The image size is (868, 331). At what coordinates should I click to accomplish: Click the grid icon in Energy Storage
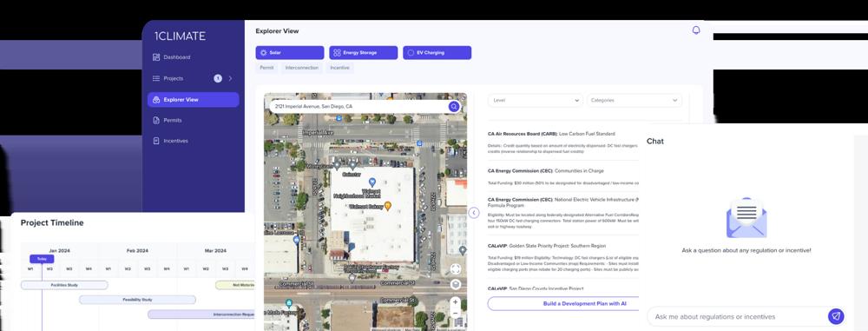click(337, 53)
